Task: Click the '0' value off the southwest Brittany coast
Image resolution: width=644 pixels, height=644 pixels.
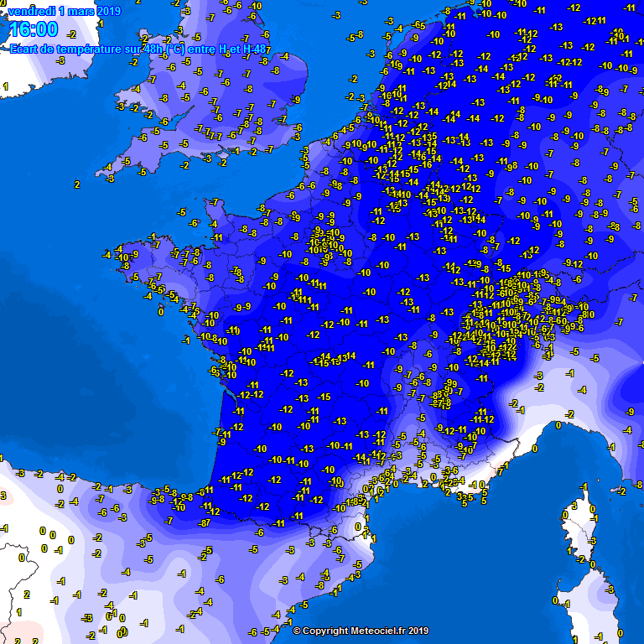Action: pyautogui.click(x=161, y=311)
